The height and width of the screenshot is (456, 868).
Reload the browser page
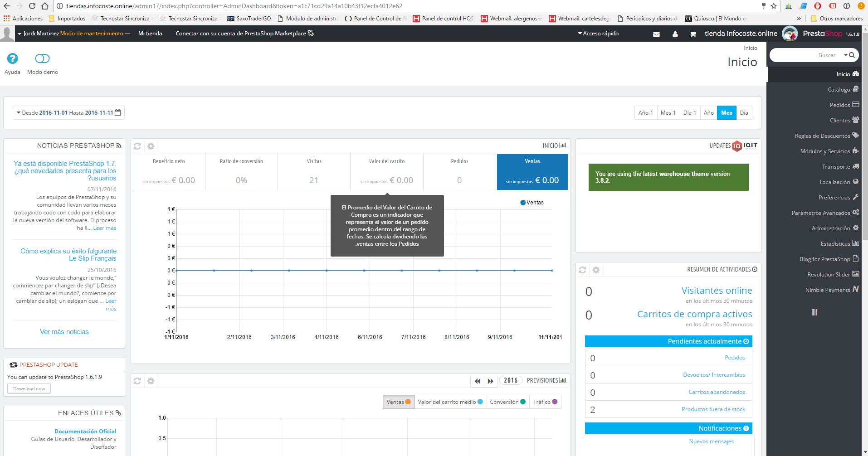click(32, 6)
